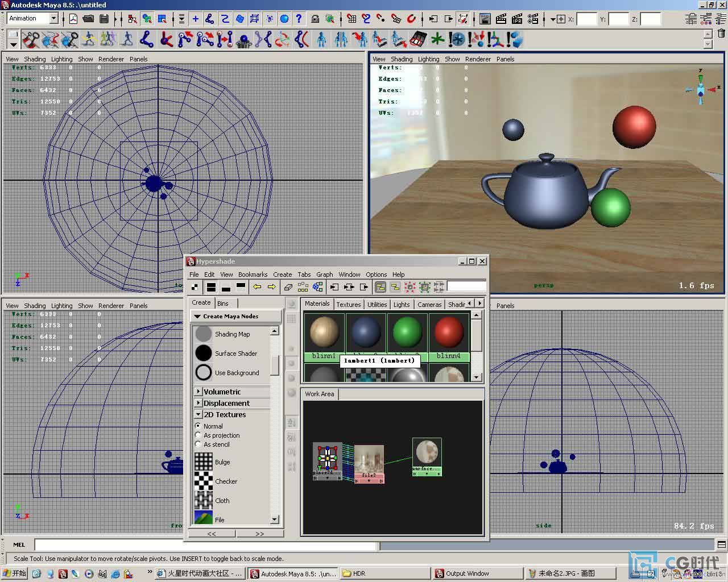
Task: Collapse the Create Maya Nodes section
Action: coord(197,316)
